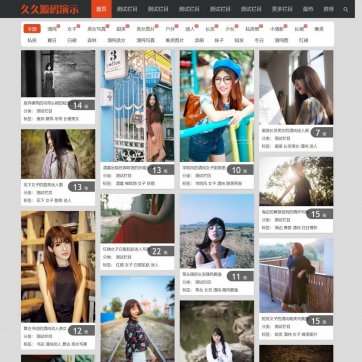Image resolution: width=362 pixels, height=362 pixels.
Task: Click the 12 张 photo count badge
Action: [81, 331]
